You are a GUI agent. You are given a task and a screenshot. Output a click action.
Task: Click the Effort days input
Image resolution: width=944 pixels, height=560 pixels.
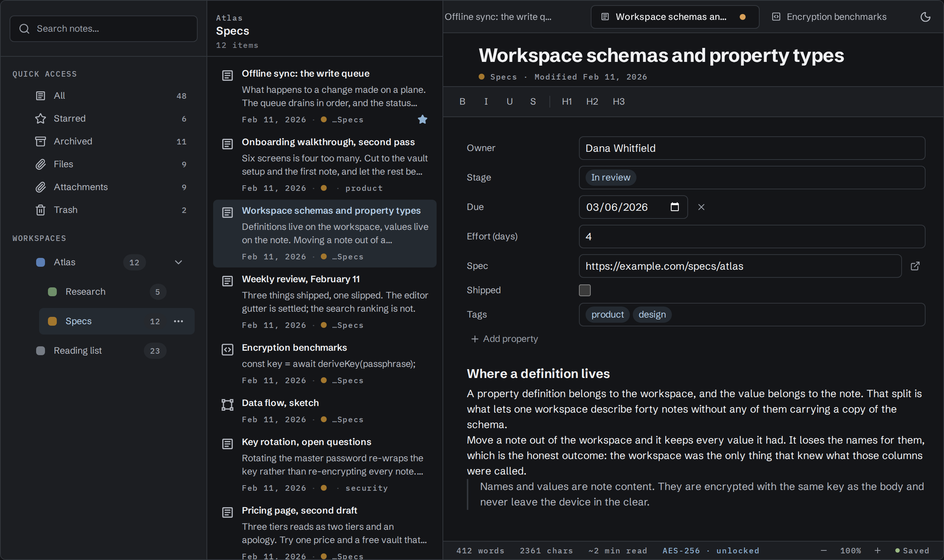tap(752, 237)
